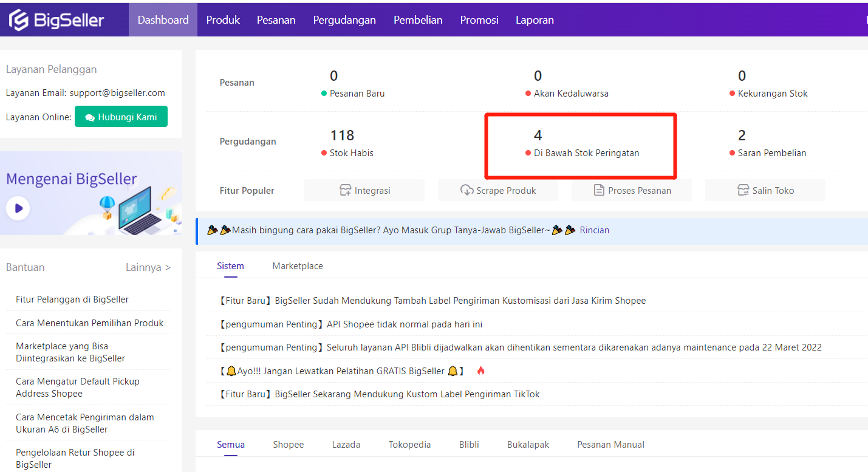This screenshot has width=868, height=472.
Task: Open the Produk menu
Action: pyautogui.click(x=223, y=20)
